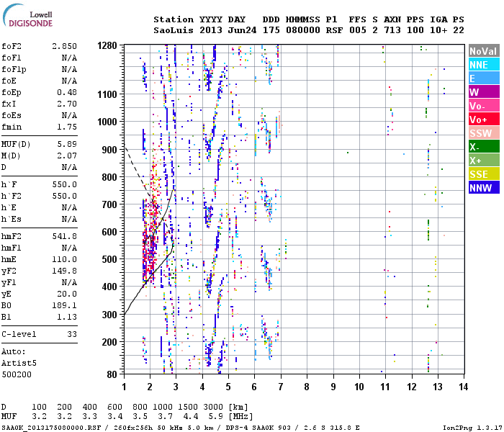
Task: Click the Lowell Digisonde logo
Action: [x=27, y=15]
